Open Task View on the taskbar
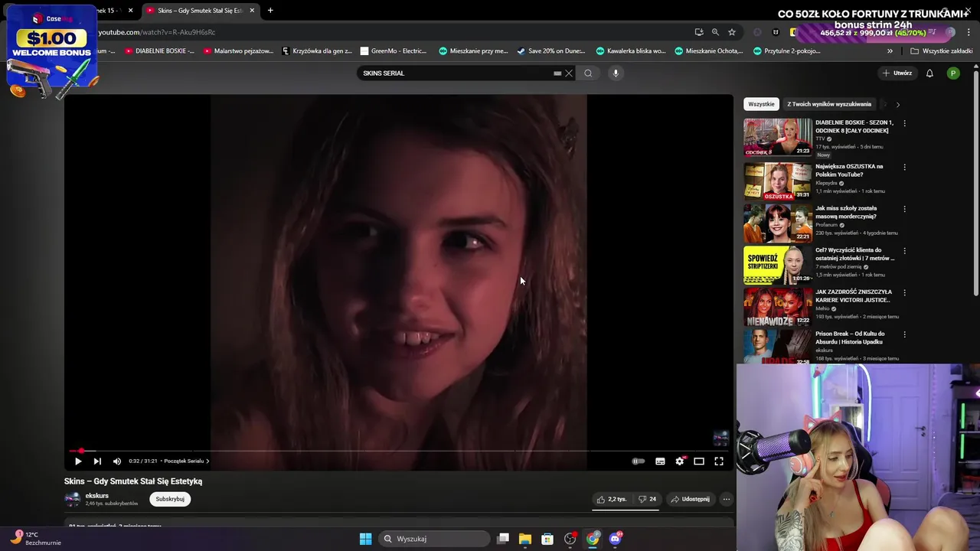This screenshot has height=551, width=980. (503, 539)
